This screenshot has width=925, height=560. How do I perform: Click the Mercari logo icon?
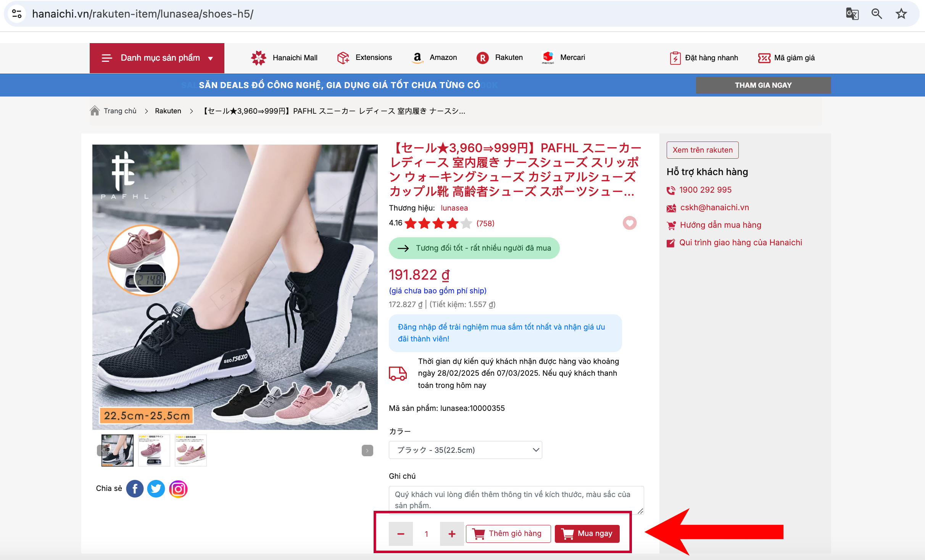(548, 58)
